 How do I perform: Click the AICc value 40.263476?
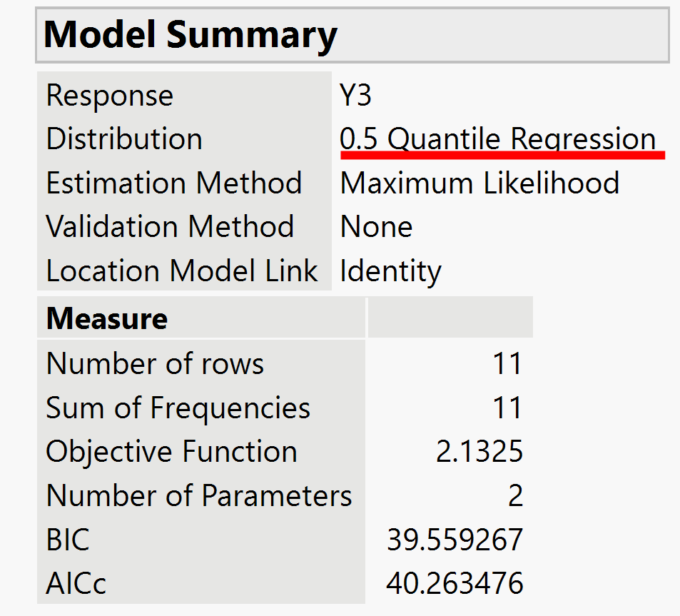(455, 584)
